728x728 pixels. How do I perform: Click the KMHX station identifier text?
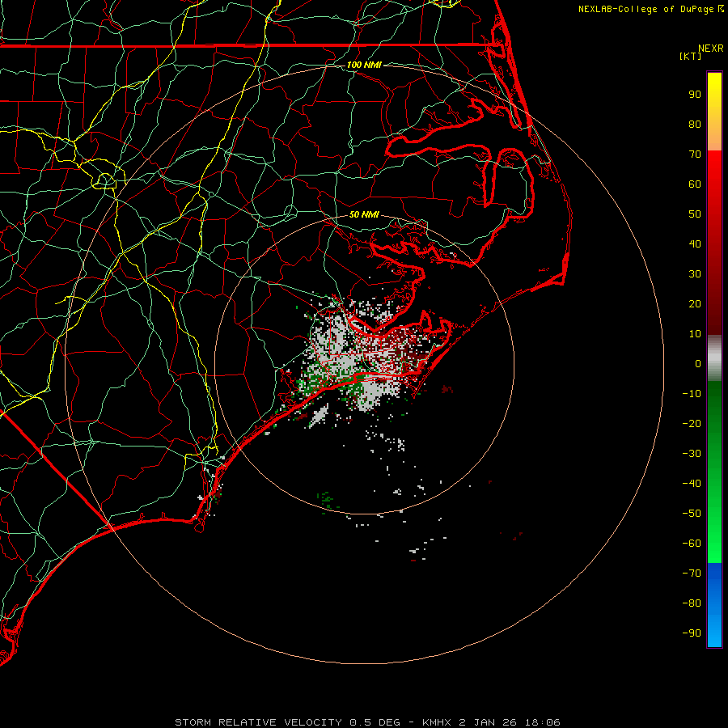(437, 722)
